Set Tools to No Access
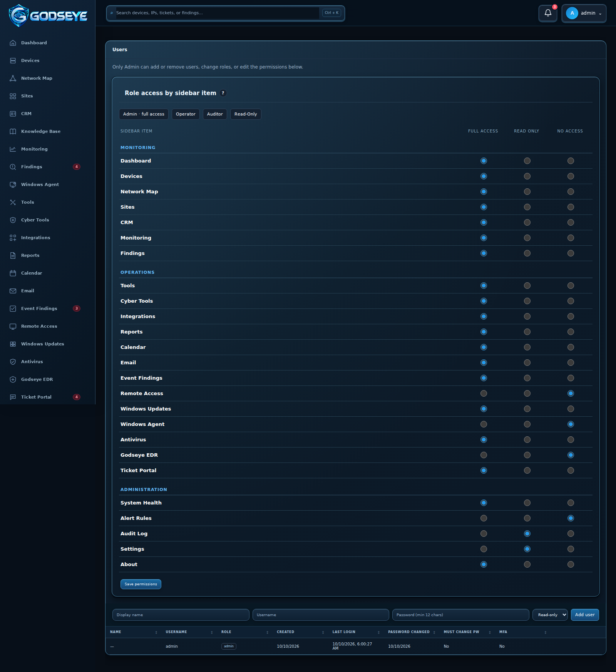The width and height of the screenshot is (616, 672). point(571,285)
